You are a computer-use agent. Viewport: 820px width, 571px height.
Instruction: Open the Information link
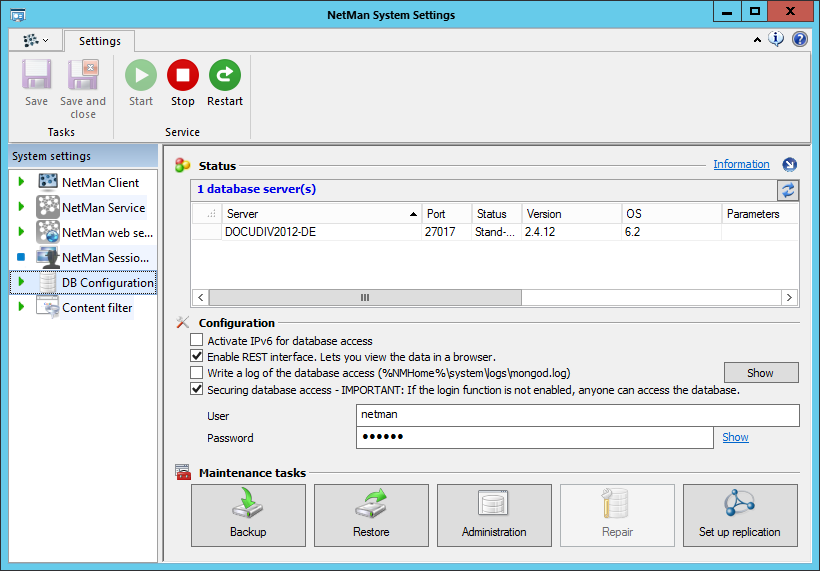point(741,164)
